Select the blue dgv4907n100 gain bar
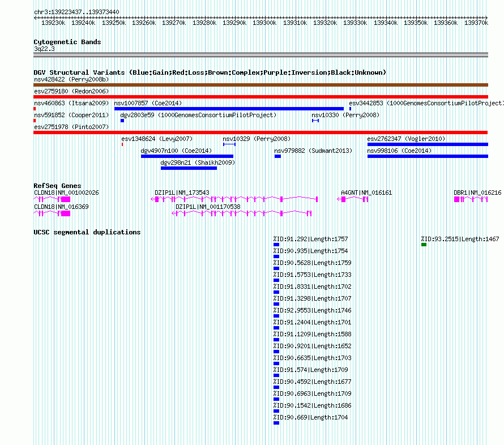The height and width of the screenshot is (445, 504). pyautogui.click(x=187, y=156)
